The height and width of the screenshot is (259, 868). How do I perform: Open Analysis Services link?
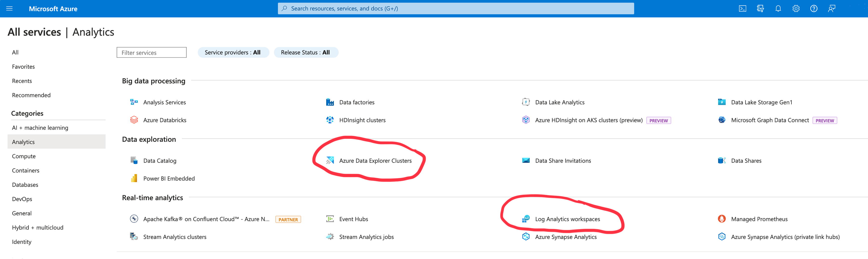pos(165,102)
